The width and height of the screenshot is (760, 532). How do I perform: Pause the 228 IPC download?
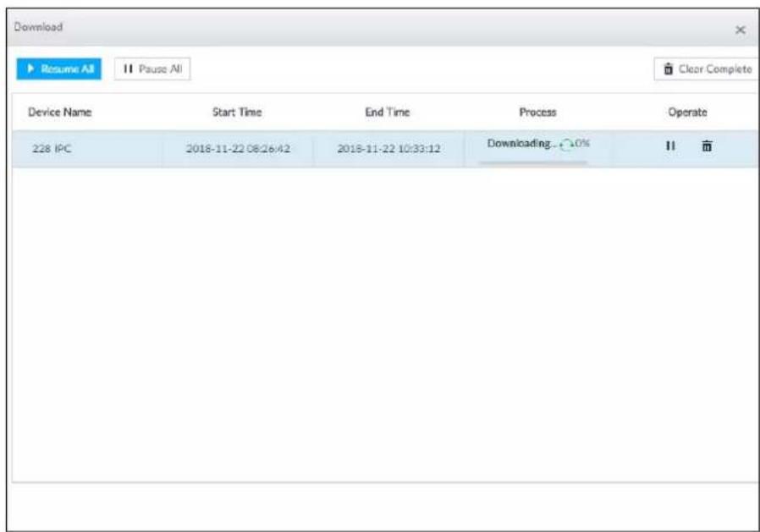click(x=670, y=145)
